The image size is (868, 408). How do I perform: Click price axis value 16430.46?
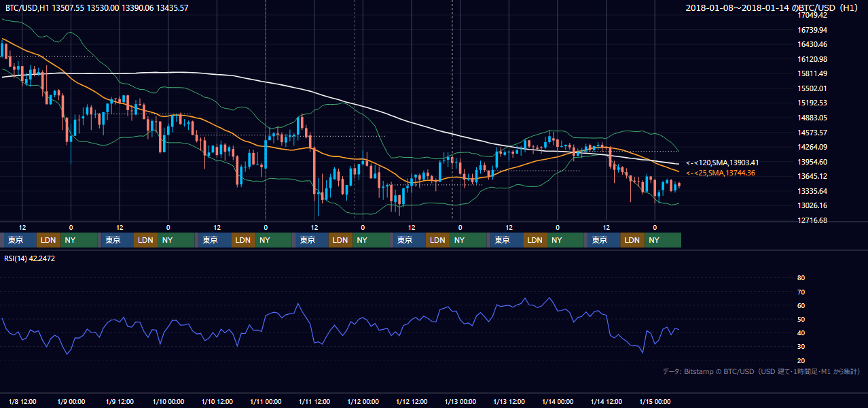(x=812, y=44)
